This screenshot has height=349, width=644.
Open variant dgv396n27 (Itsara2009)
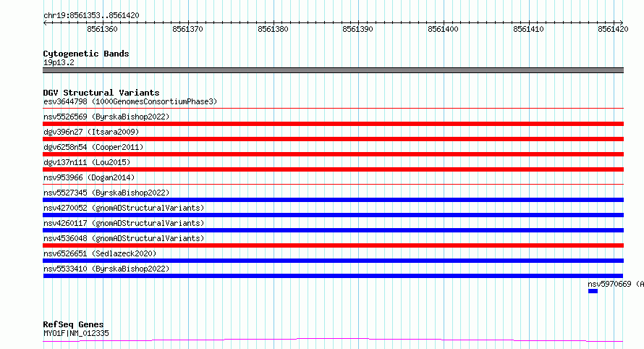(91, 132)
